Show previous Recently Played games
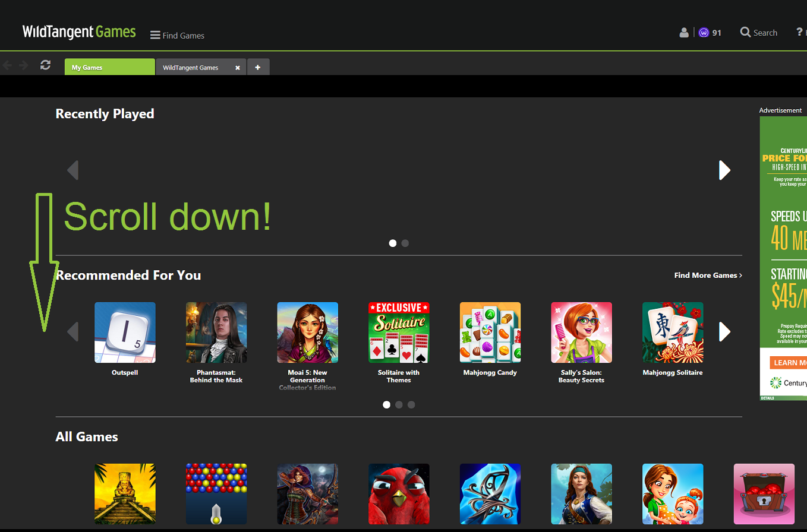Viewport: 807px width, 532px height. (72, 170)
